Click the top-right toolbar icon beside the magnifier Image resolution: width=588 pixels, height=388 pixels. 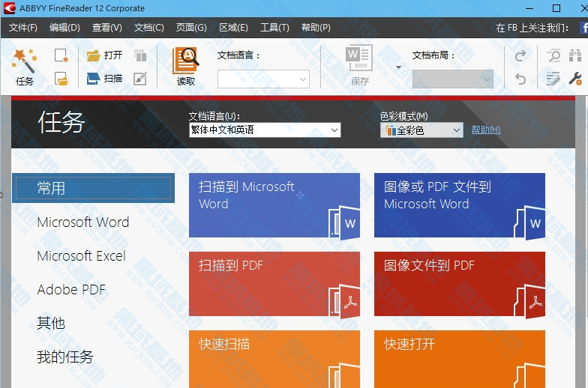(x=574, y=55)
